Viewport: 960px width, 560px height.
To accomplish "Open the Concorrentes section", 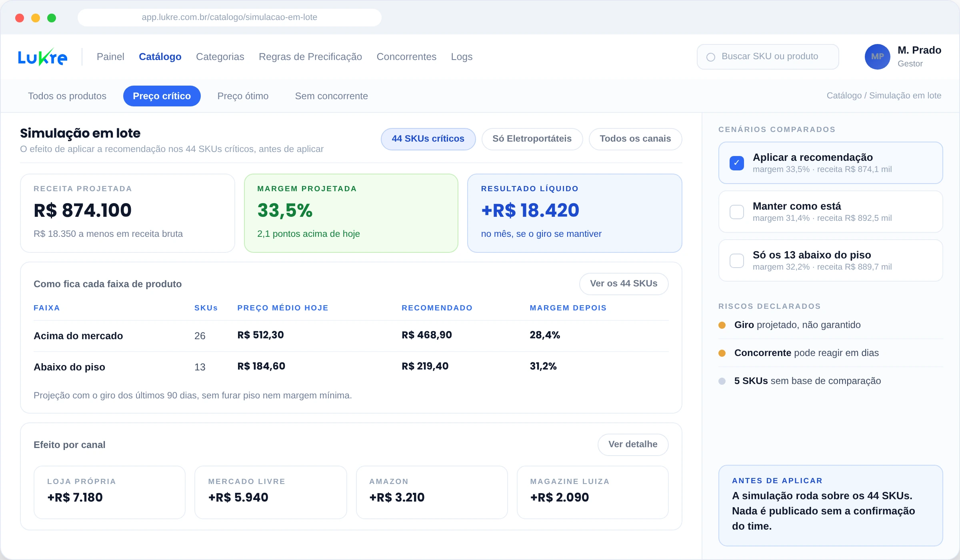I will click(406, 57).
